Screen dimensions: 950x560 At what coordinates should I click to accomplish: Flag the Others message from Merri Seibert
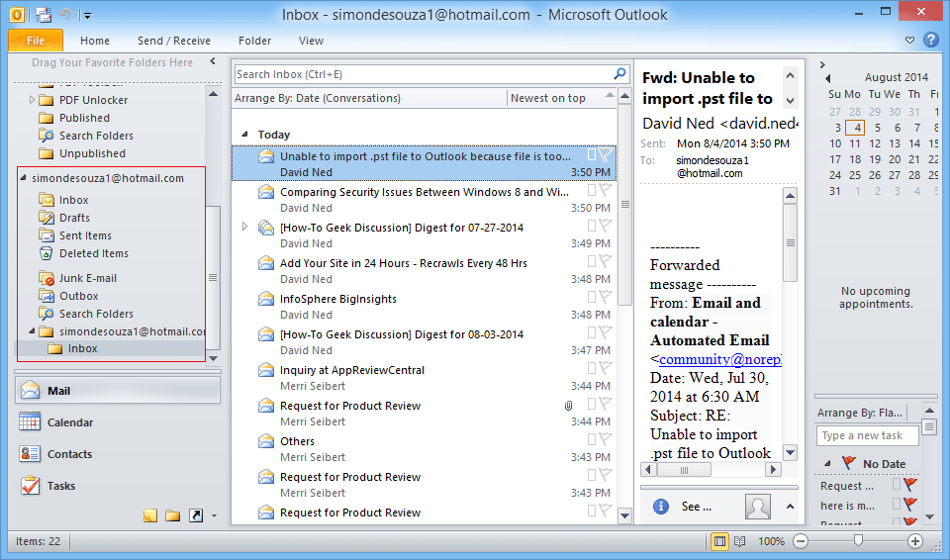pyautogui.click(x=606, y=439)
